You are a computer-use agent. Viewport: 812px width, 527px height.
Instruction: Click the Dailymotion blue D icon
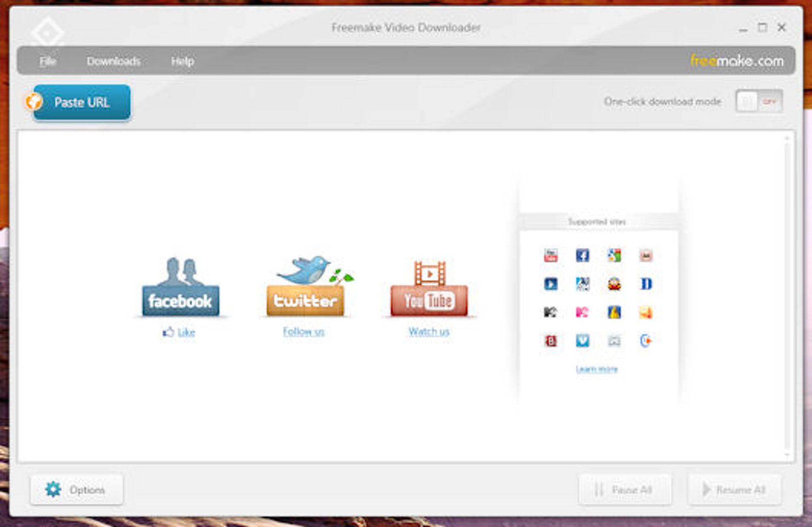(646, 284)
